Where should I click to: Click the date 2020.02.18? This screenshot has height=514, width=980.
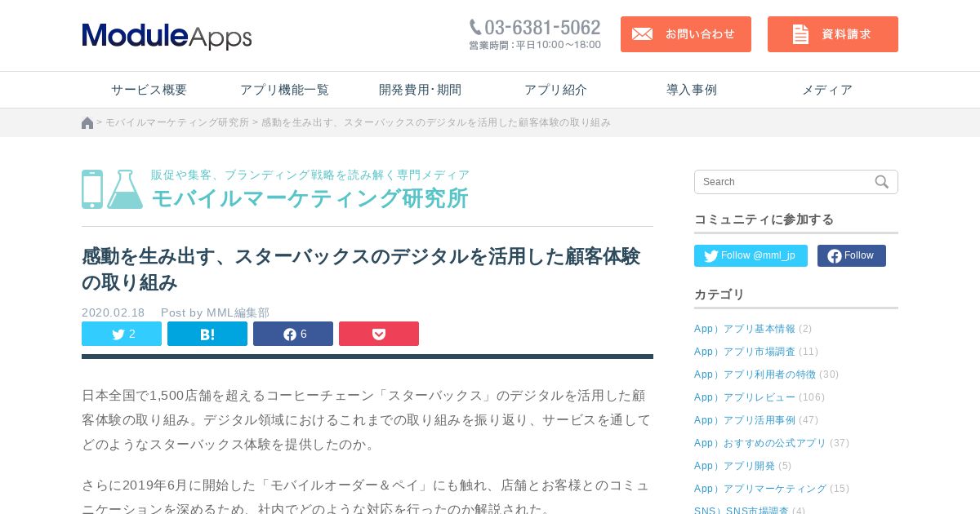coord(114,312)
